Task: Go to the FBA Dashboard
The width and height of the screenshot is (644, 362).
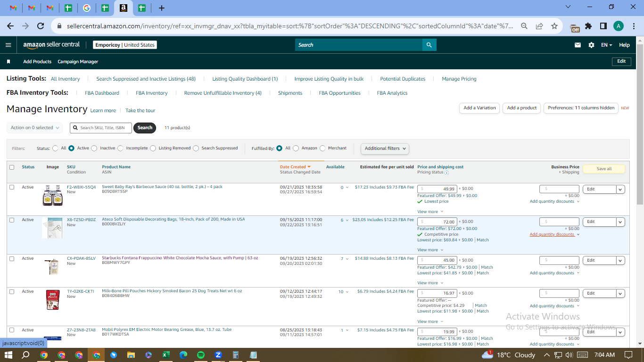Action: [102, 93]
